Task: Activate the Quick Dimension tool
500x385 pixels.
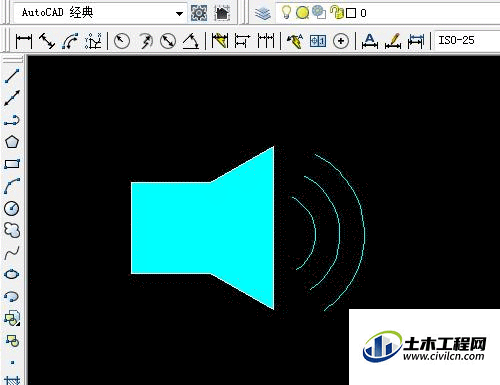Action: 220,41
